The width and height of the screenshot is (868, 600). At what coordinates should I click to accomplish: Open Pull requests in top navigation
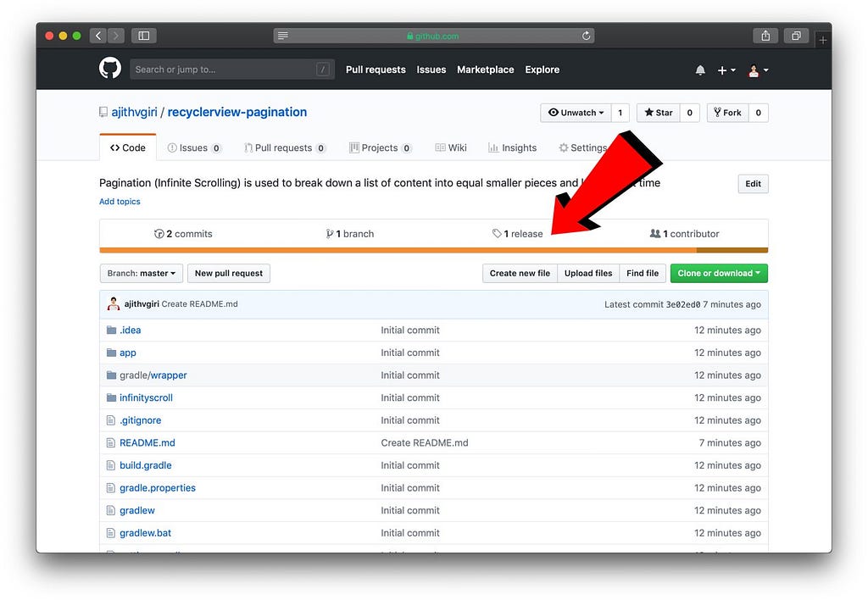point(376,69)
